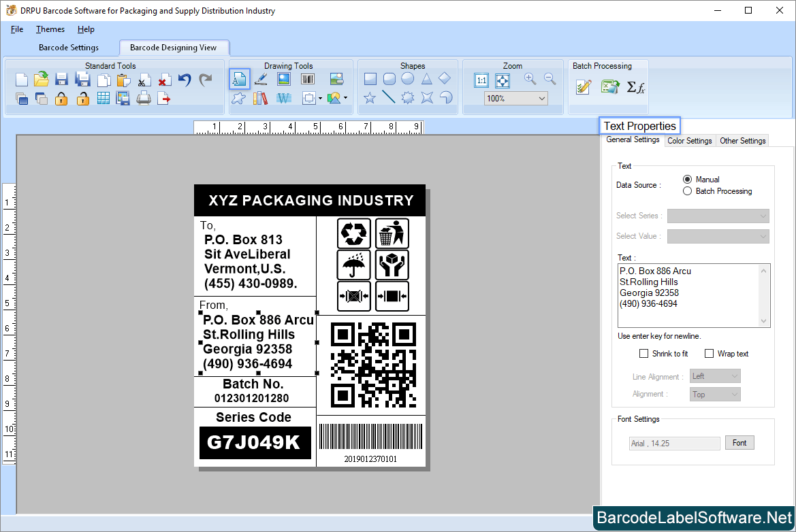
Task: Draw a rounded rectangle shape
Action: pyautogui.click(x=389, y=79)
